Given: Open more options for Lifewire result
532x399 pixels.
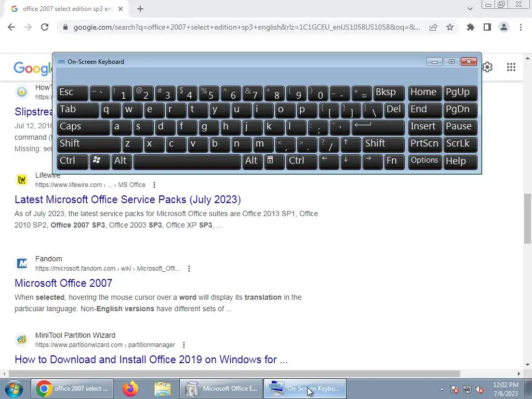Looking at the screenshot, I should [x=154, y=185].
